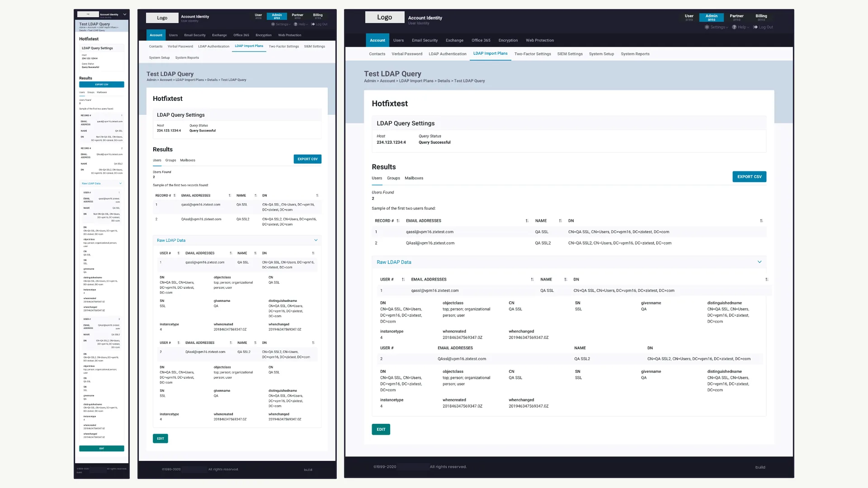Click EXPORT CSV button in desktop layout

coord(750,177)
